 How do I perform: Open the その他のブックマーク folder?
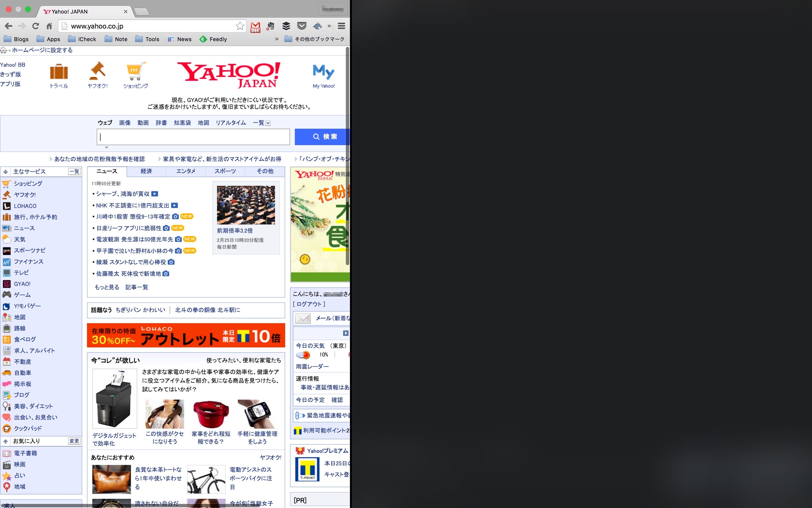(314, 39)
